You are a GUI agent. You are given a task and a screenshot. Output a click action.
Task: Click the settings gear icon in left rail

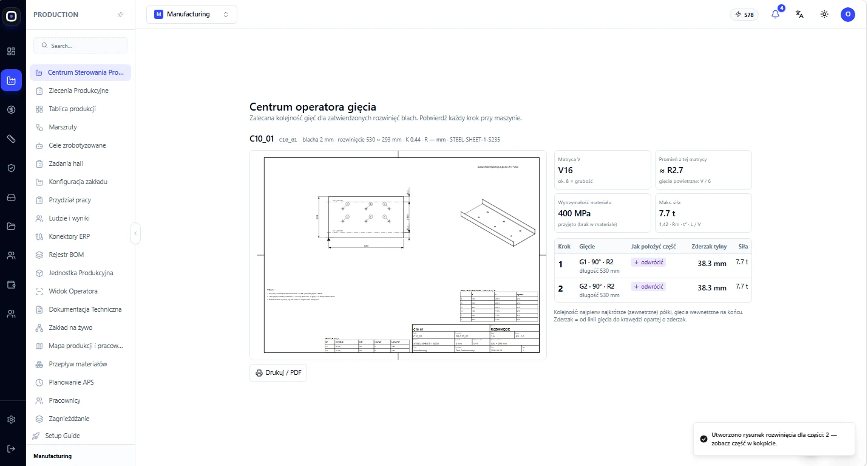(x=11, y=420)
